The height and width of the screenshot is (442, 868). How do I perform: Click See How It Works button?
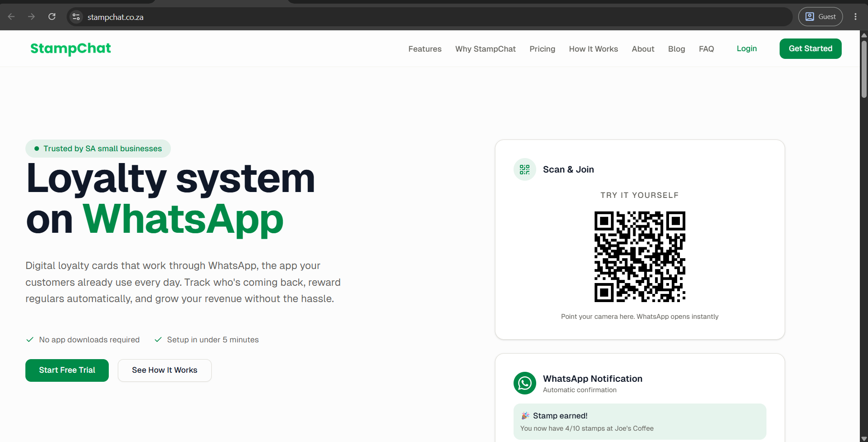coord(165,370)
